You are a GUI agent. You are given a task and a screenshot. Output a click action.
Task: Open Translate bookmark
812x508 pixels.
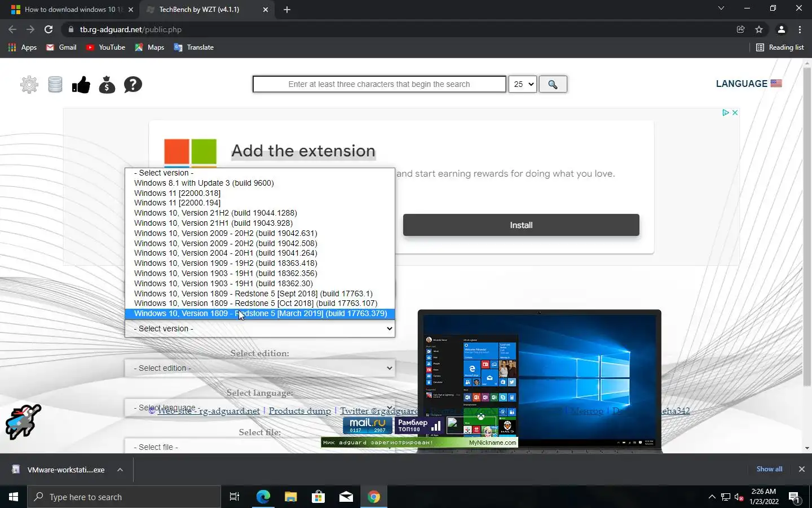[194, 47]
